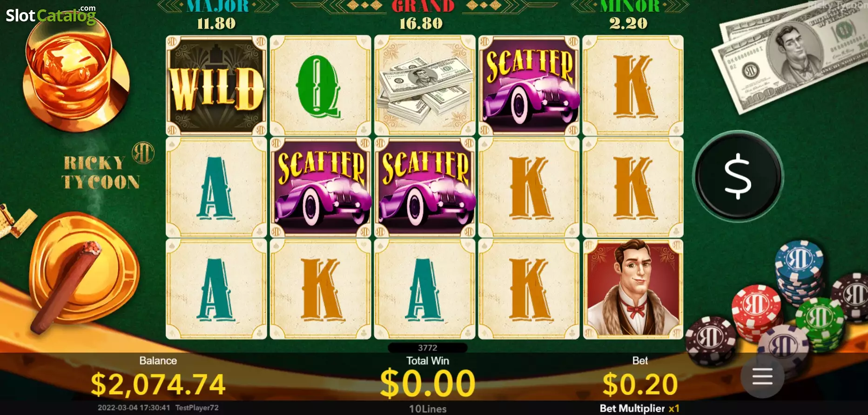
Task: Open the Bet amount $0.20
Action: coord(640,385)
